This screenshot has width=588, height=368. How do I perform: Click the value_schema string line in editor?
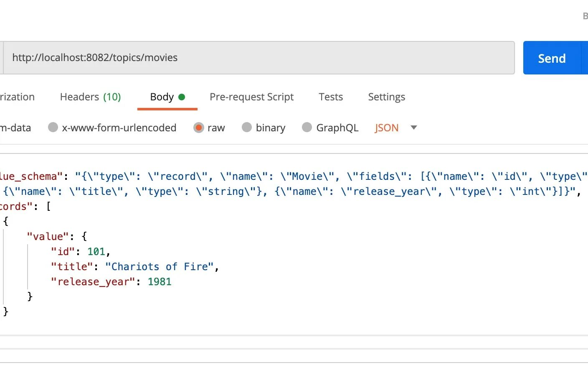(292, 176)
